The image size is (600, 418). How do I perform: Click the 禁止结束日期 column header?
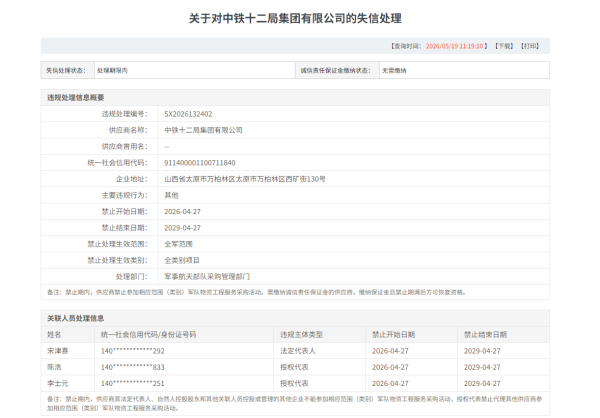[485, 335]
